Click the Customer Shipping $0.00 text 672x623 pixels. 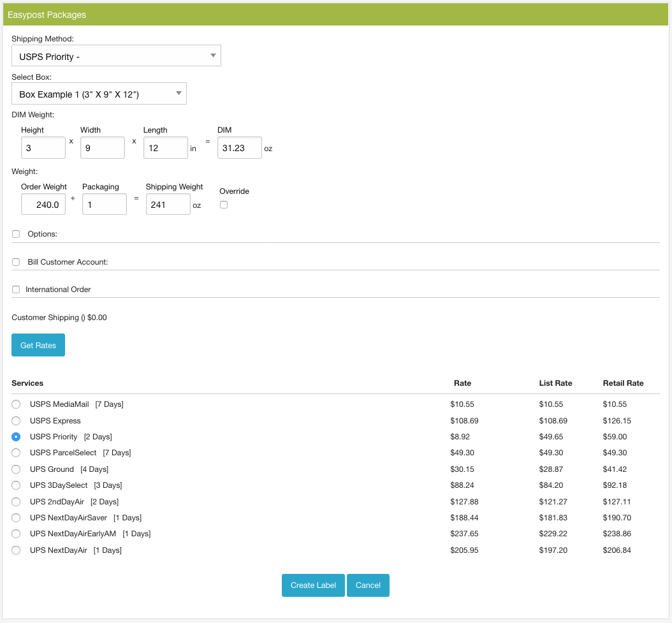click(x=59, y=318)
